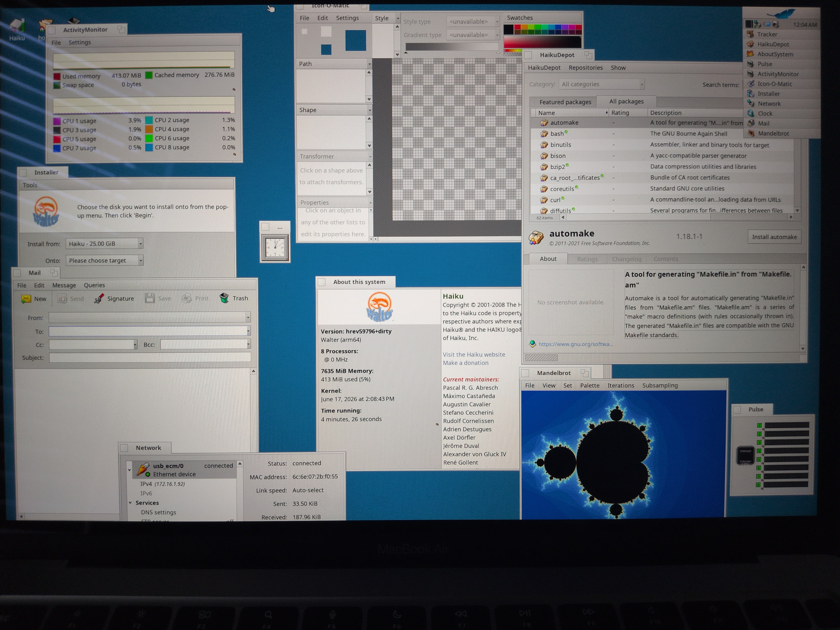Screen dimensions: 840x630
Task: Switch to the All packages tab
Action: coord(626,101)
